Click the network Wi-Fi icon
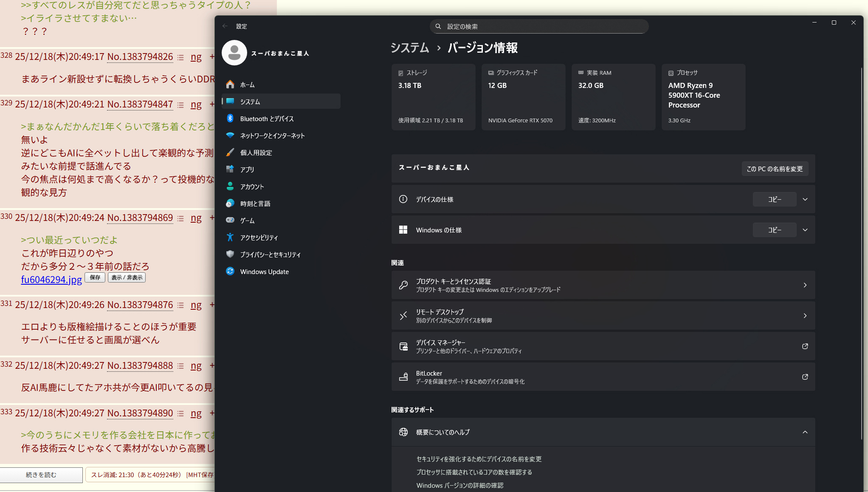The height and width of the screenshot is (492, 868). click(x=230, y=136)
